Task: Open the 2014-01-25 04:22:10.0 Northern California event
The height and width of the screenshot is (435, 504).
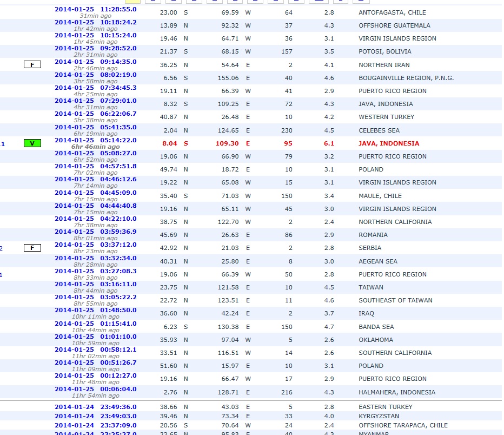Action: [x=95, y=219]
